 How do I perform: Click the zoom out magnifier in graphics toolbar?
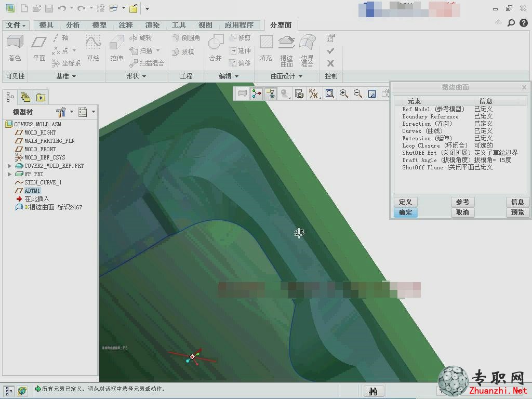357,94
